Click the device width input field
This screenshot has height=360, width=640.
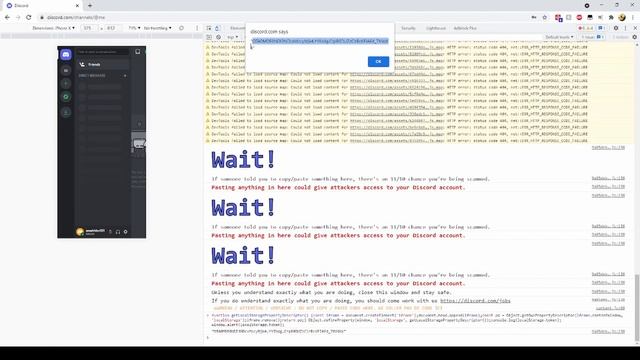pos(88,28)
